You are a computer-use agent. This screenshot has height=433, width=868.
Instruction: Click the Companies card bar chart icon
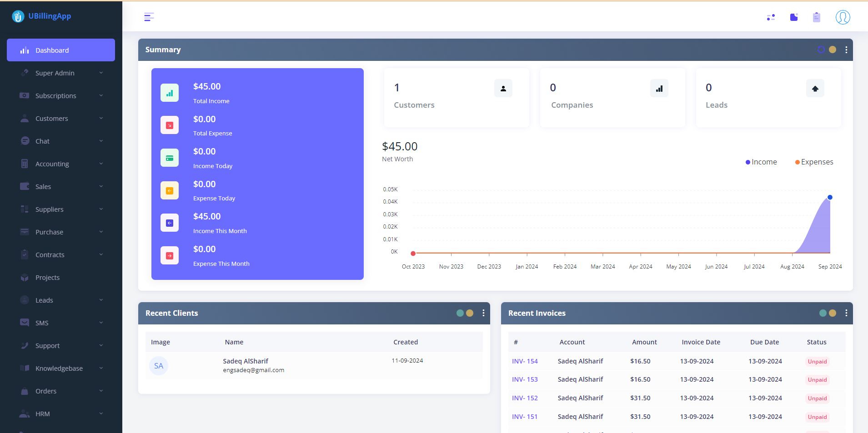click(x=659, y=89)
